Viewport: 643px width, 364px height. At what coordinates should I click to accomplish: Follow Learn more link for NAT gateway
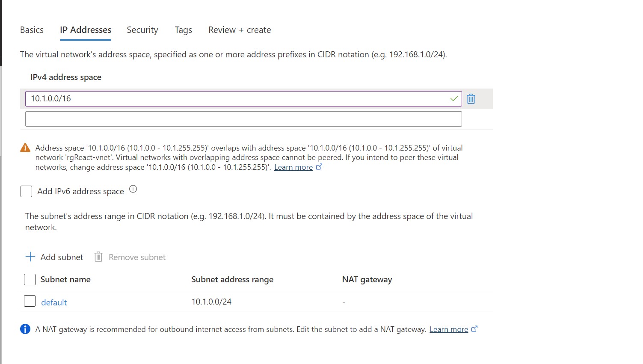coord(449,329)
